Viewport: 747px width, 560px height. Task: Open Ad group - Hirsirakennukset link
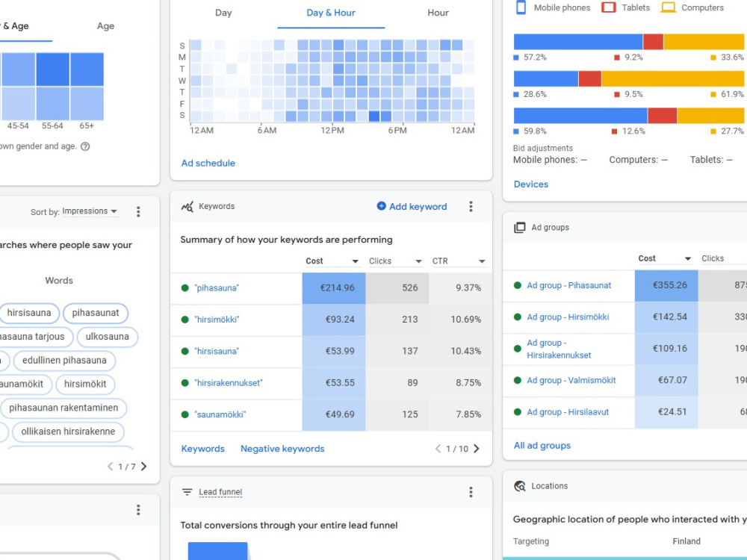(x=559, y=349)
